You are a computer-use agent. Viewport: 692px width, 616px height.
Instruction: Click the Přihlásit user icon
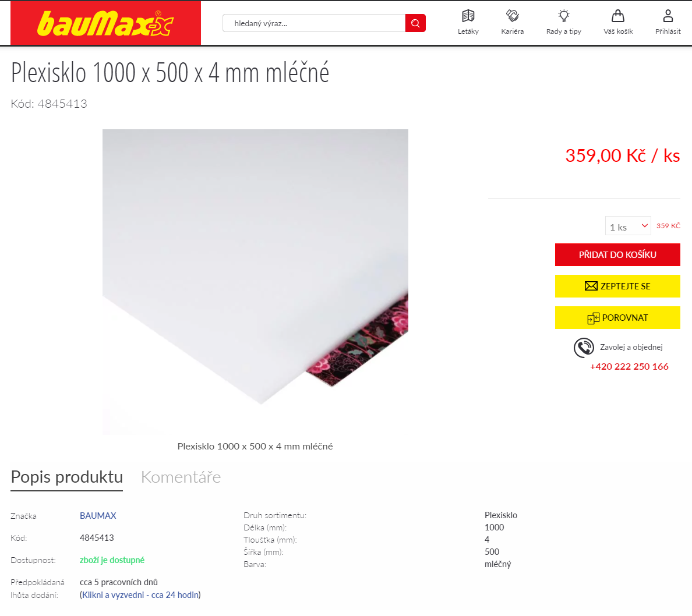click(x=668, y=16)
